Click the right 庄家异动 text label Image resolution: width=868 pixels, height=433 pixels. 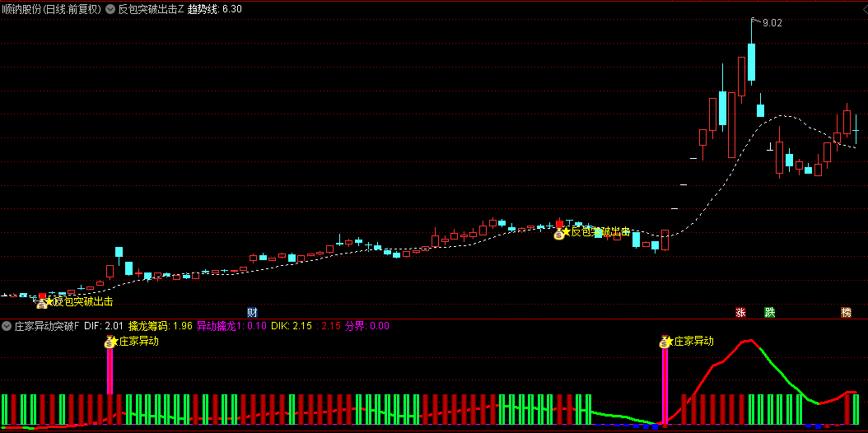click(x=693, y=342)
